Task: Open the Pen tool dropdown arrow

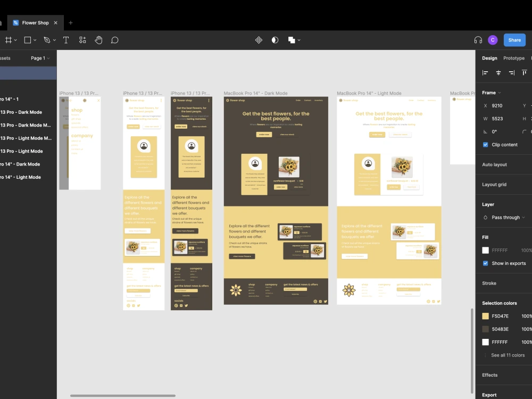Action: (x=54, y=40)
